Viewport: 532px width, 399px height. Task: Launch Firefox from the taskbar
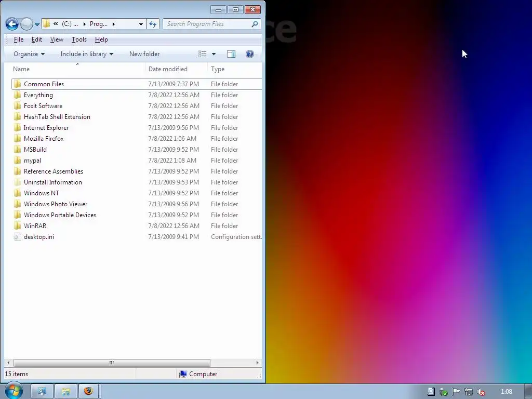coord(88,392)
